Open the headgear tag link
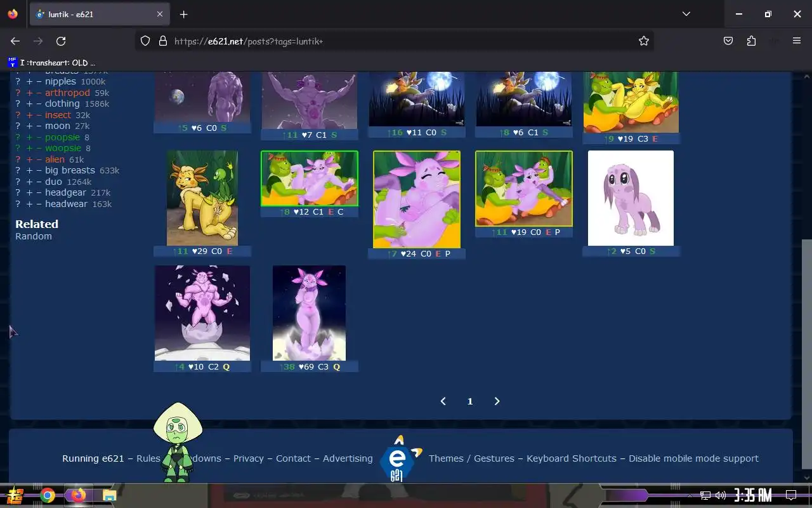 (x=65, y=192)
